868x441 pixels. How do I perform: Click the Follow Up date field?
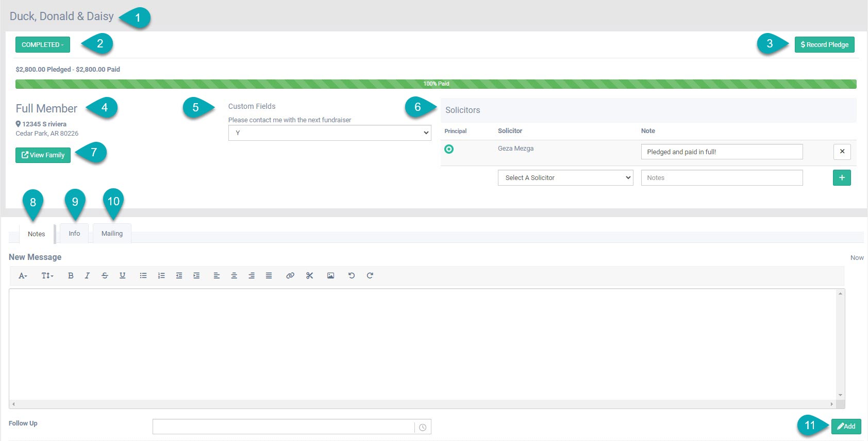283,427
